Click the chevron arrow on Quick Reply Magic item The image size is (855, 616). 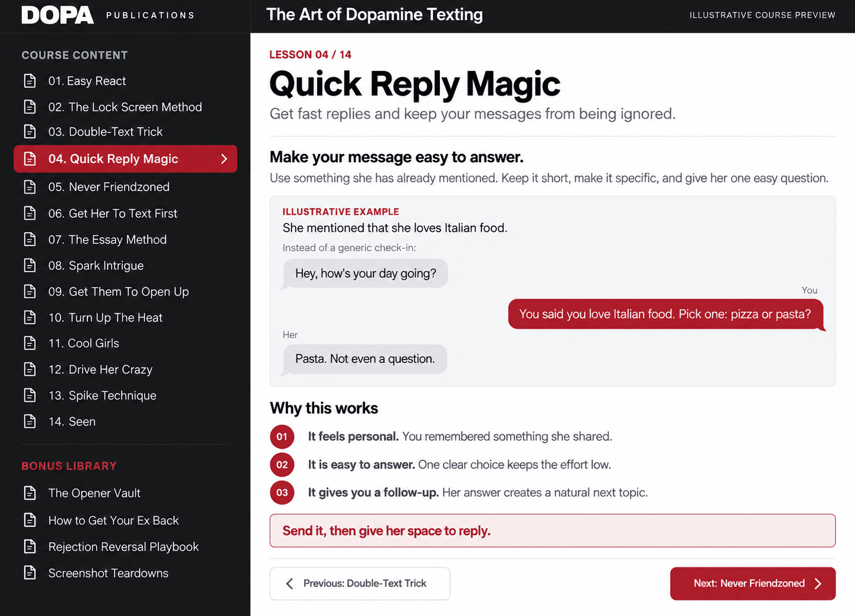click(224, 159)
